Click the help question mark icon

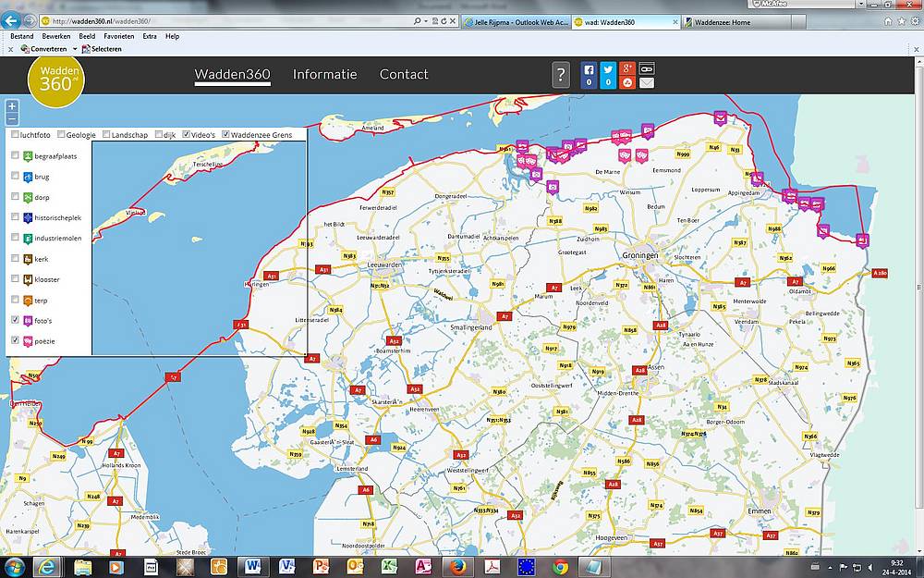click(561, 75)
